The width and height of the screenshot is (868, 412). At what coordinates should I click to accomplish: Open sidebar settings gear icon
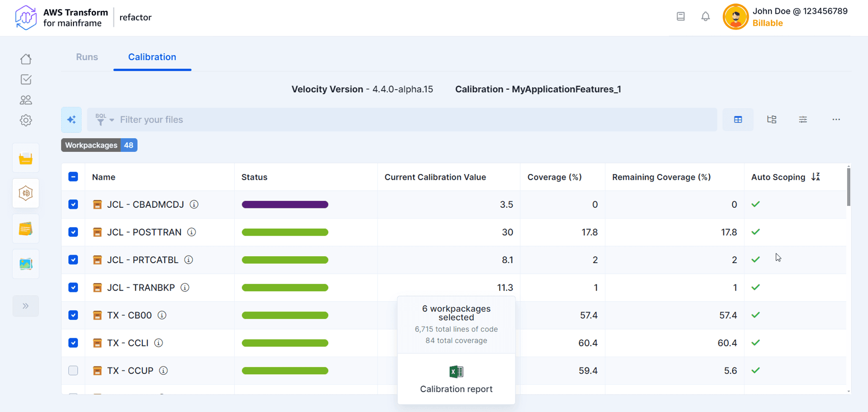pos(26,121)
